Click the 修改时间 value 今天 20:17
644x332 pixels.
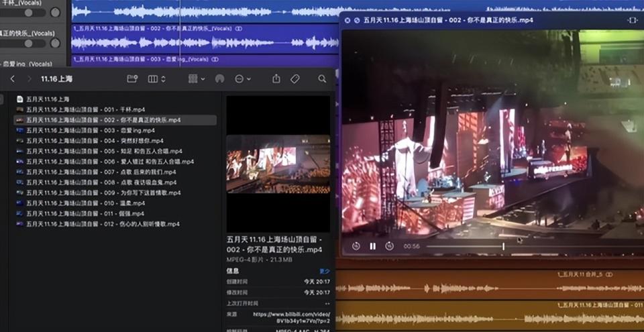(x=317, y=292)
